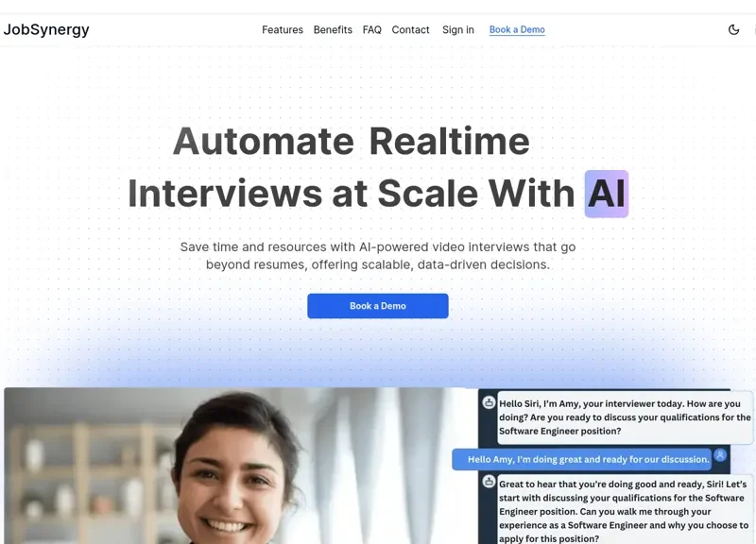This screenshot has width=756, height=544.
Task: Click the 'Hello Siri, I'm Amy' chat message
Action: (x=625, y=417)
